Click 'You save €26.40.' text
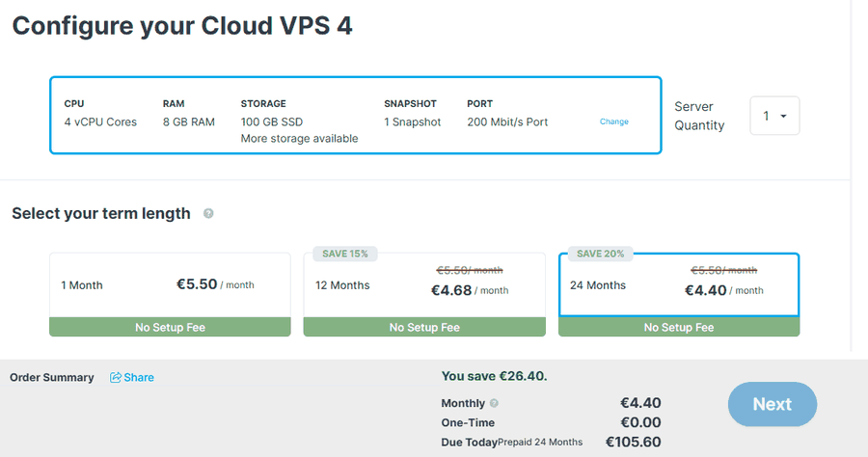 [x=494, y=376]
